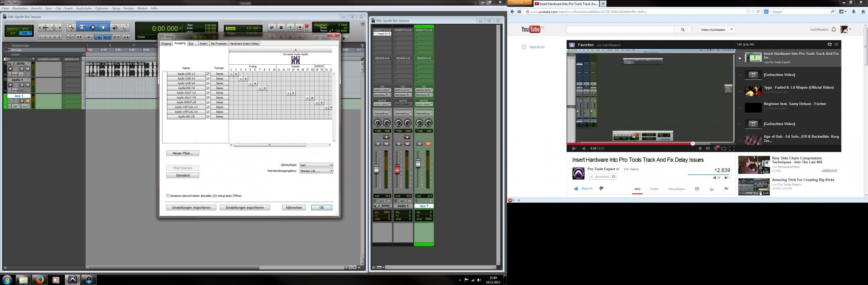The height and width of the screenshot is (285, 868).
Task: Select the Trim tool in toolbar
Action: [82, 27]
